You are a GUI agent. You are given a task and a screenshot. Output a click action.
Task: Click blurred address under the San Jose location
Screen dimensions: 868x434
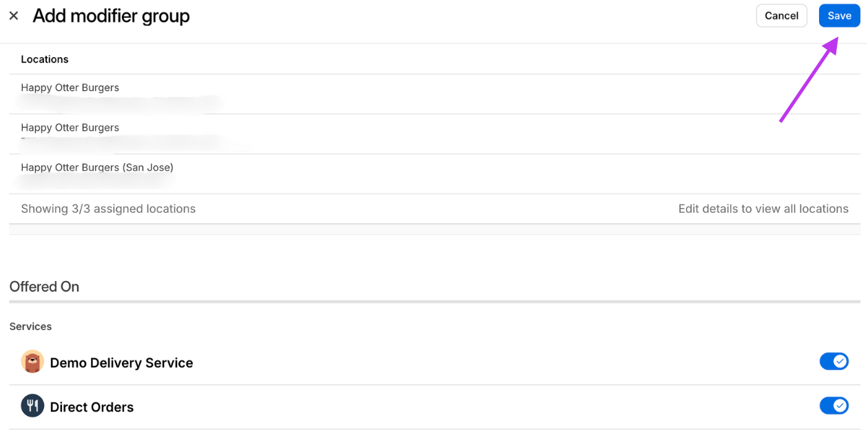click(x=95, y=181)
